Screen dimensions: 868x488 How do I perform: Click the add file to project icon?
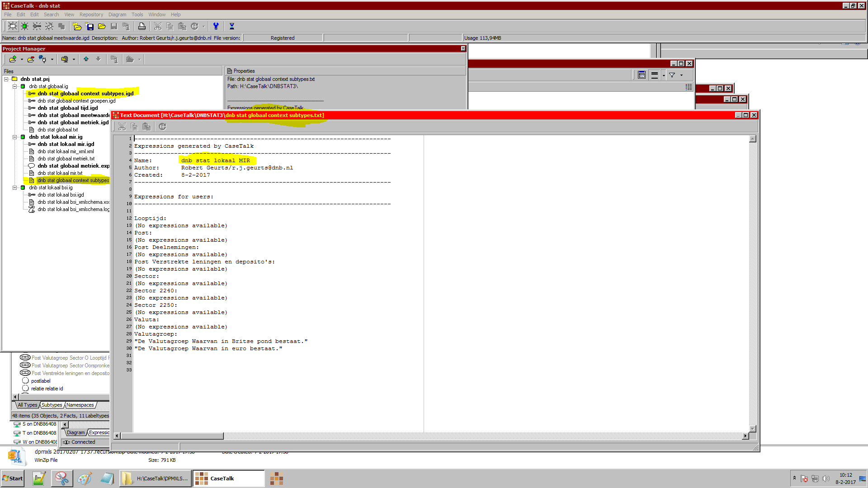click(x=13, y=59)
